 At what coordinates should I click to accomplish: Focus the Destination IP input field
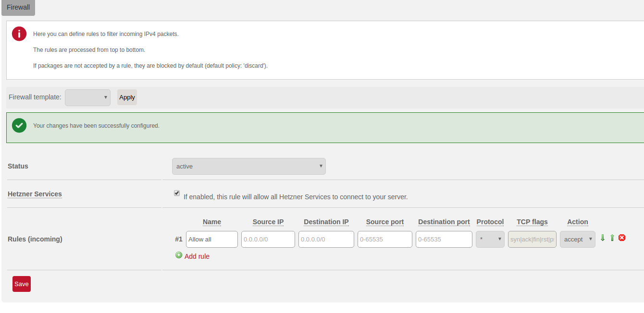click(326, 240)
